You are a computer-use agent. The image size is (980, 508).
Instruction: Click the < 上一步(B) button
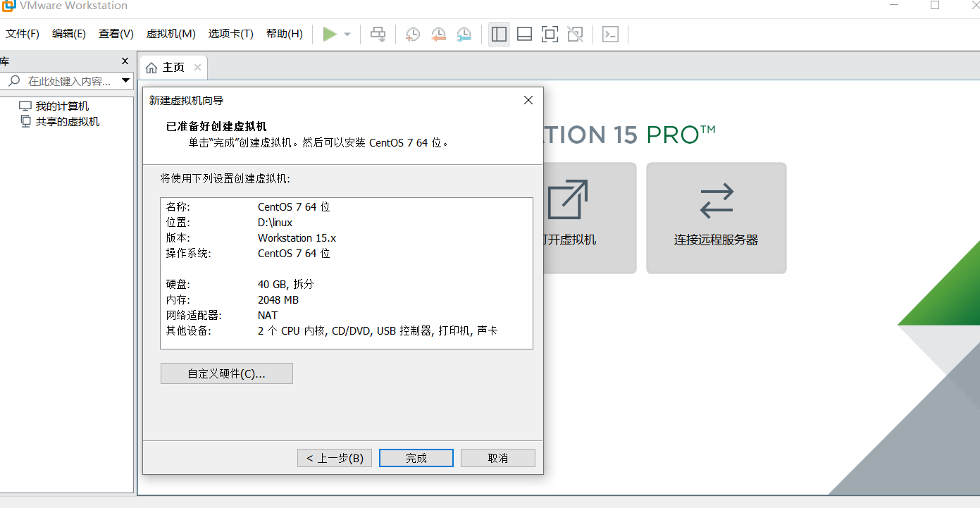pyautogui.click(x=335, y=458)
